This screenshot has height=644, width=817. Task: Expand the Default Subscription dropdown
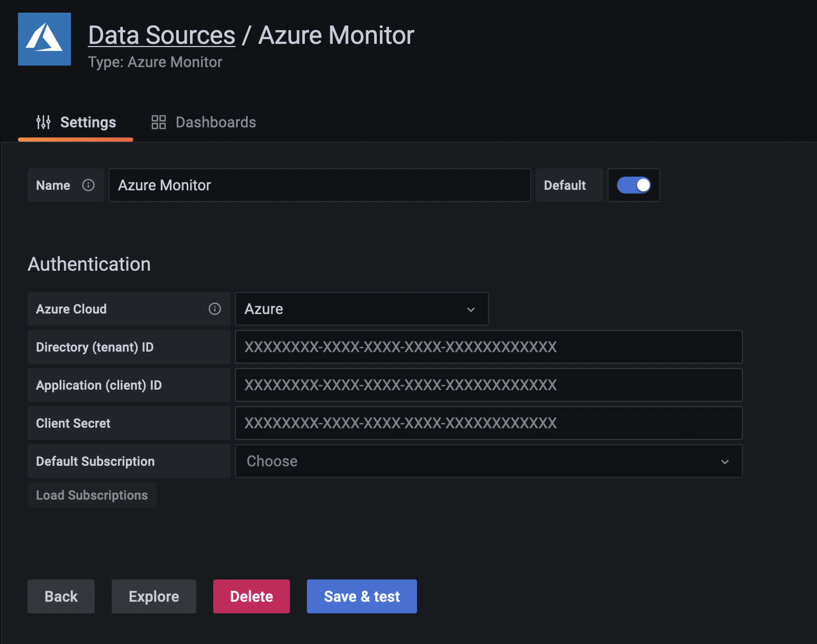coord(488,461)
